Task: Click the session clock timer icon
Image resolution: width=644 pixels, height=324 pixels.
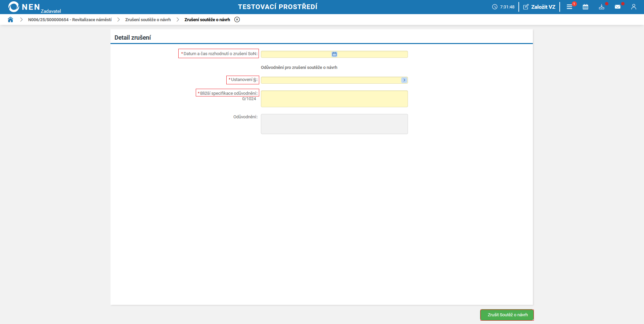Action: click(x=495, y=7)
